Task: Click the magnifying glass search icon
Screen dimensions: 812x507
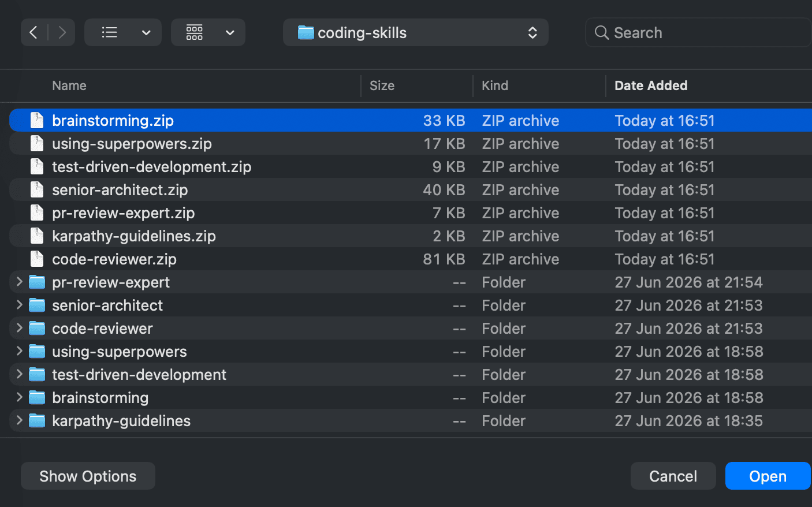Action: [x=602, y=33]
